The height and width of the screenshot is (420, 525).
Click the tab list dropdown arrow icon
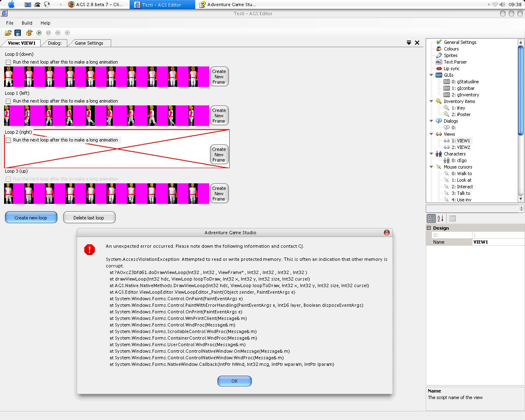409,43
